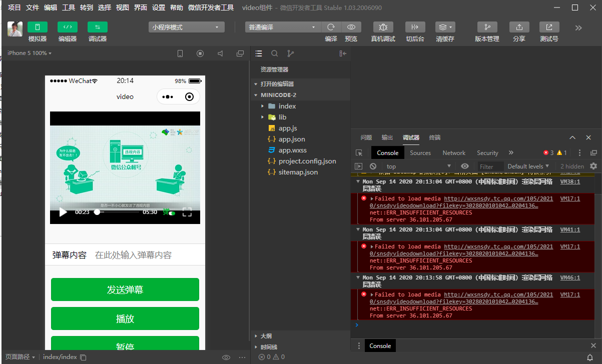Image resolution: width=602 pixels, height=364 pixels.
Task: Open the 微信开发者工具 menu
Action: (x=211, y=7)
